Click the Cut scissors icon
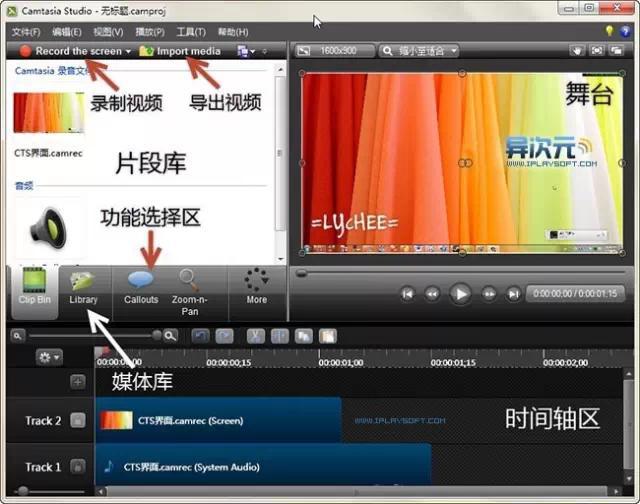The height and width of the screenshot is (504, 640). [x=256, y=336]
